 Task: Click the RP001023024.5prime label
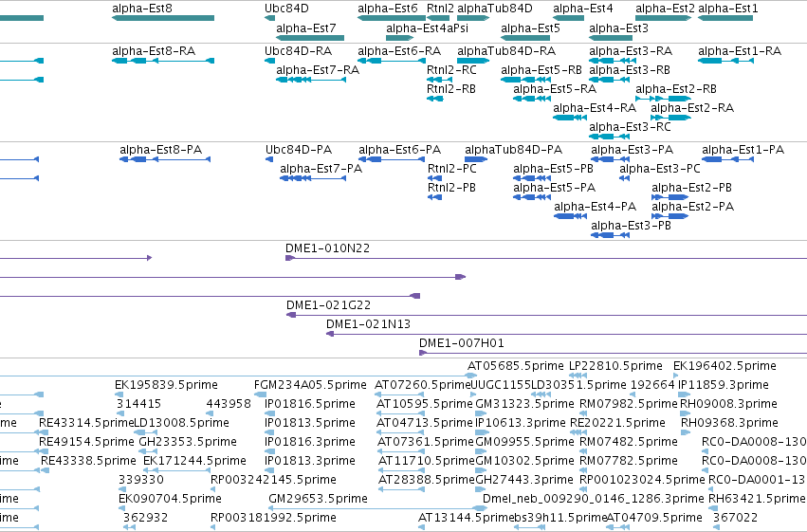click(x=642, y=480)
